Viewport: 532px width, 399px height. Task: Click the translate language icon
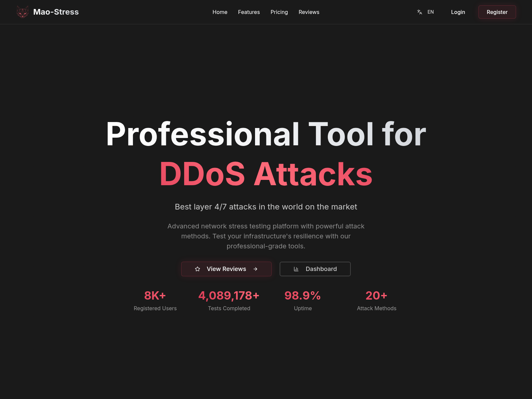[x=420, y=12]
